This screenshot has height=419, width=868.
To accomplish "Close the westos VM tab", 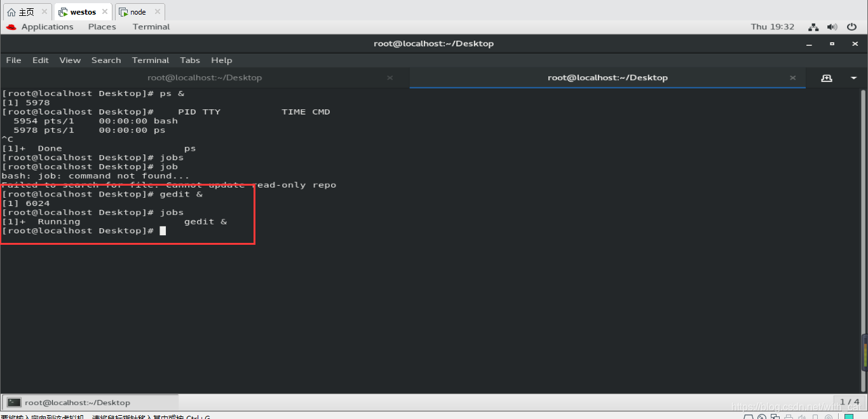I will (x=105, y=12).
